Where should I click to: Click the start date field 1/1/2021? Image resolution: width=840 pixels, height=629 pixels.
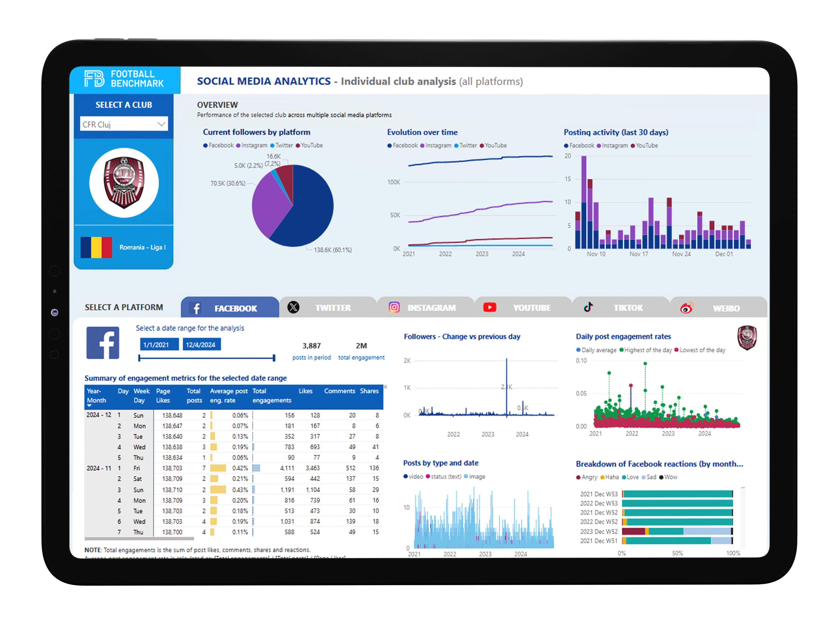pyautogui.click(x=159, y=345)
